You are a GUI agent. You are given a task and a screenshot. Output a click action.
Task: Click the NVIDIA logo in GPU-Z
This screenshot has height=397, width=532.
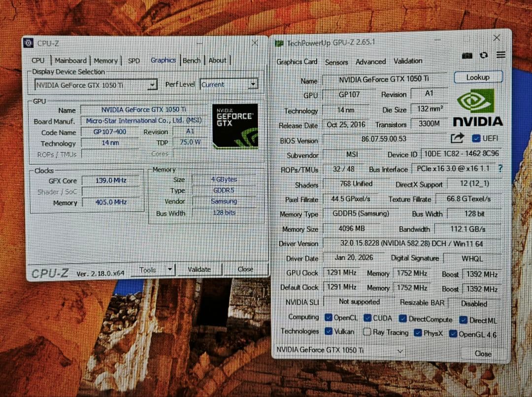click(478, 108)
